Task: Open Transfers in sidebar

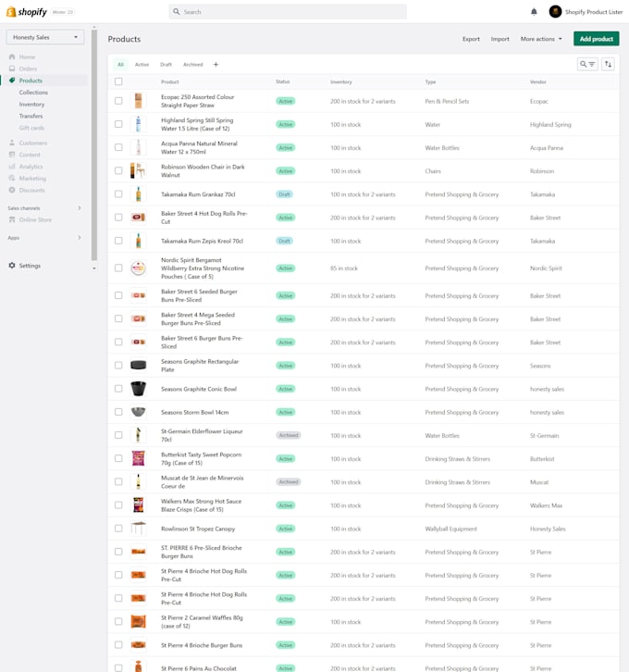Action: (31, 116)
